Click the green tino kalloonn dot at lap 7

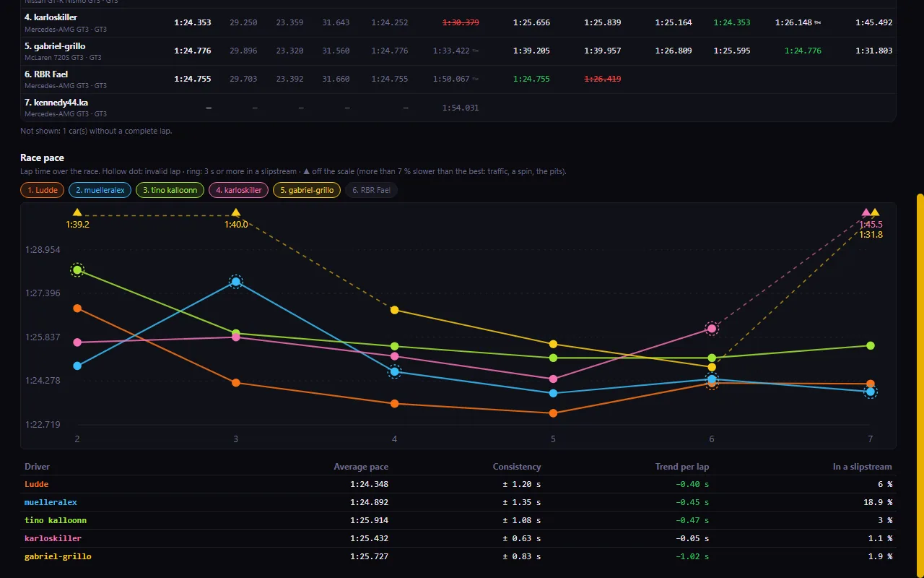(x=871, y=345)
